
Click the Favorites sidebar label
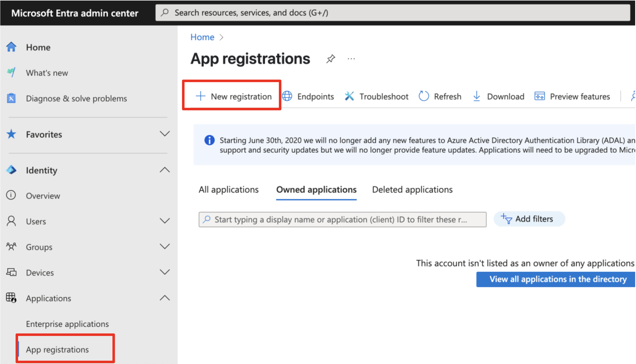pyautogui.click(x=44, y=134)
